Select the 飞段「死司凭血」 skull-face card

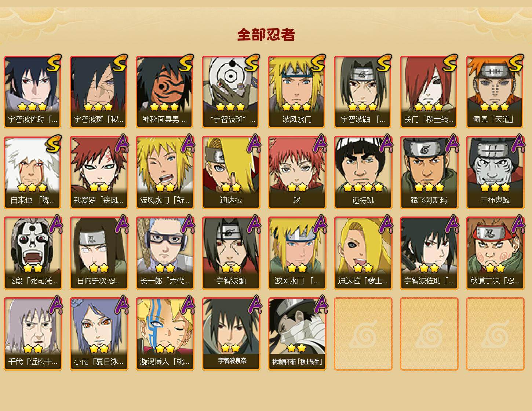coord(33,253)
